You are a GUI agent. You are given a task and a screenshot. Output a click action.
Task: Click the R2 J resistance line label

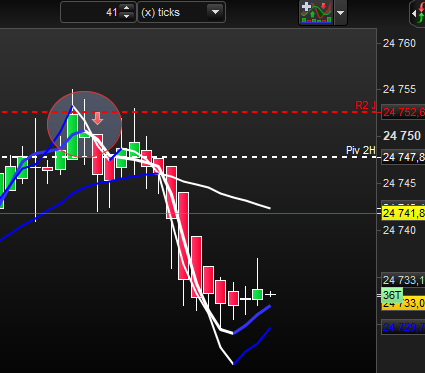click(x=365, y=105)
